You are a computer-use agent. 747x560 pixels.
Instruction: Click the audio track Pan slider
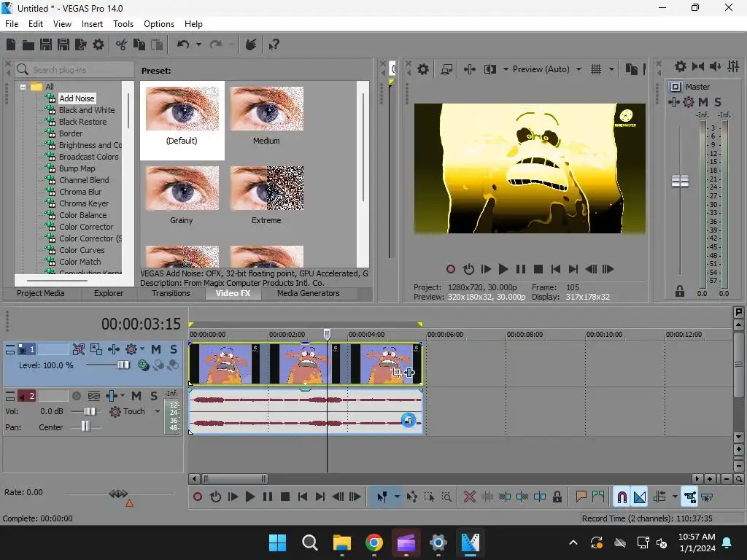[x=86, y=427]
